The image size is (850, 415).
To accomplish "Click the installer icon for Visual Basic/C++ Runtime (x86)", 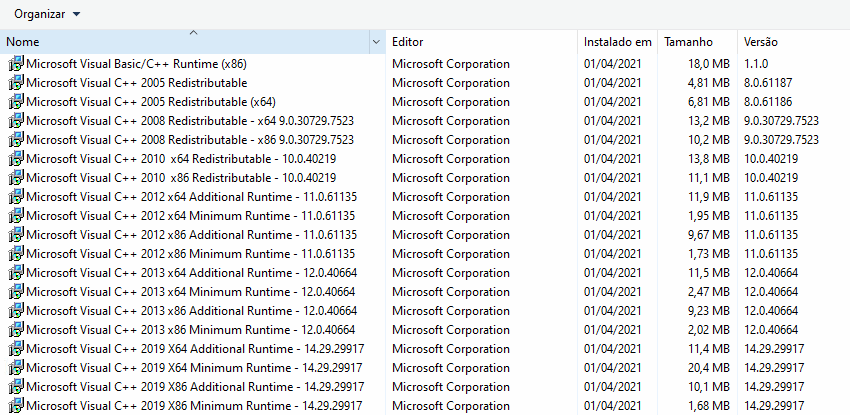I will click(x=17, y=64).
